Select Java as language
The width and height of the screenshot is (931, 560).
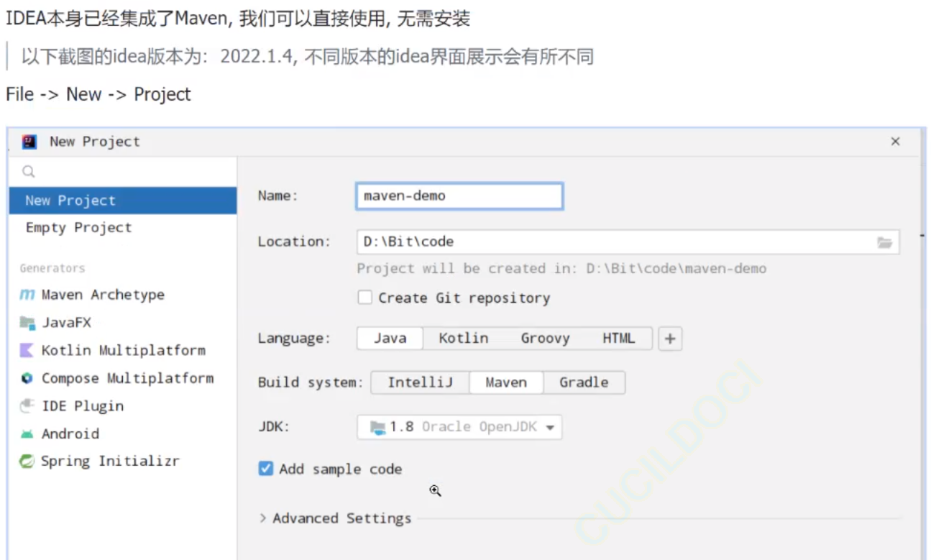coord(390,338)
